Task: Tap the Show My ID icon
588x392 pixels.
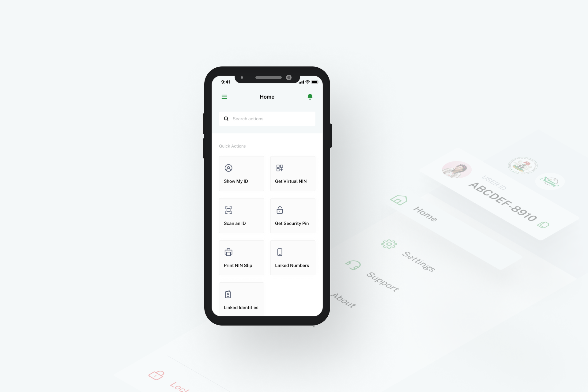Action: pos(228,168)
